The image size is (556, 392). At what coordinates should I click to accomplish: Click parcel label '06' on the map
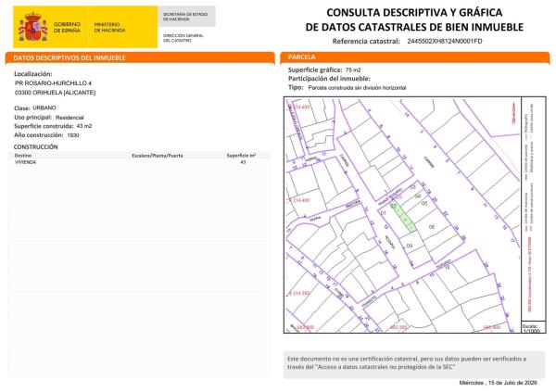(x=432, y=227)
